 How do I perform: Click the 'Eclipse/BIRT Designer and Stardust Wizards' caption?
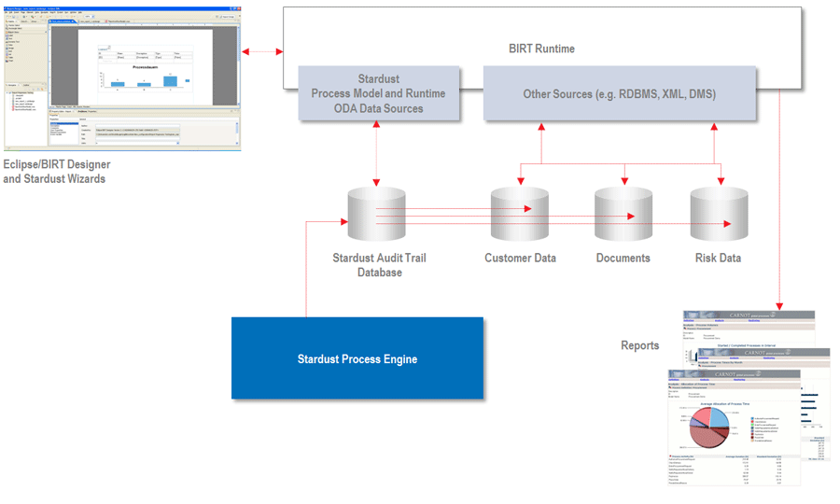click(57, 172)
